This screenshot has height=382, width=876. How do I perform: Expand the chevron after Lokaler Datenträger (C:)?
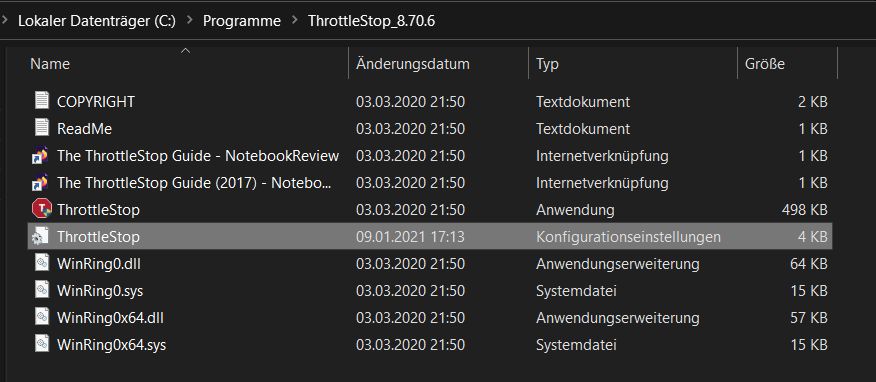(189, 21)
